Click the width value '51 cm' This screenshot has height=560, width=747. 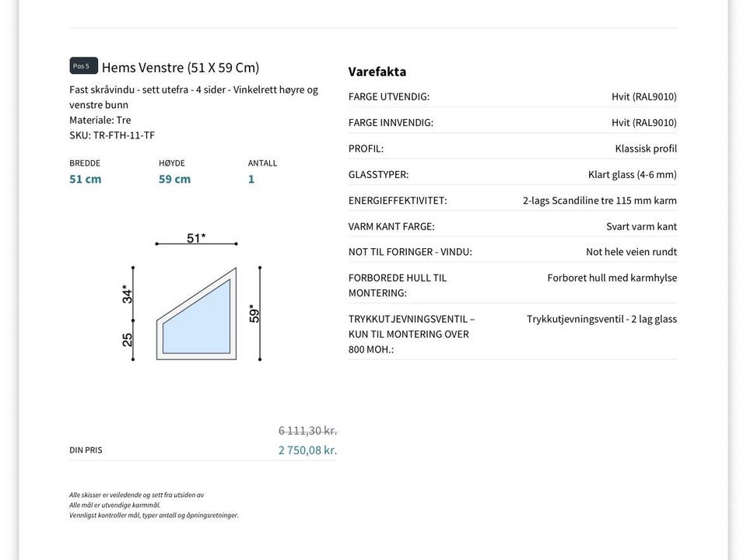tap(86, 179)
